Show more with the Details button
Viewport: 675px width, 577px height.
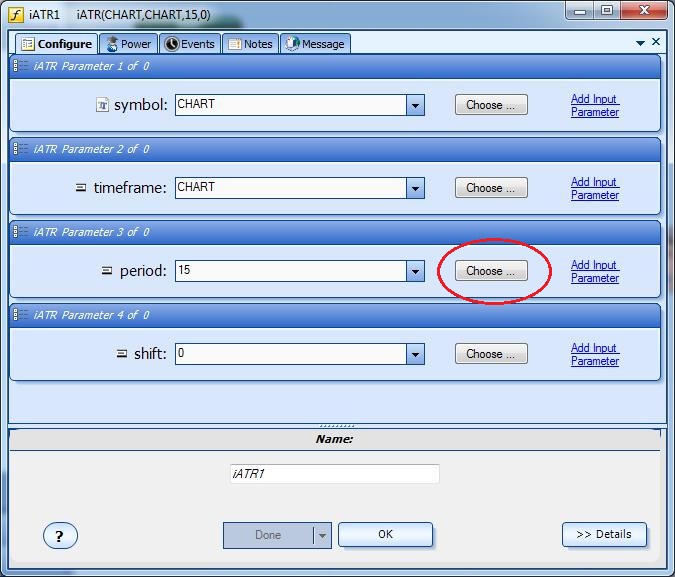tap(604, 534)
